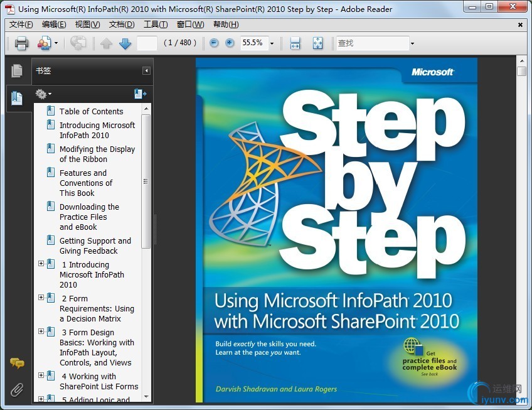Collapse the 书签 panel with arrow button

click(x=146, y=71)
